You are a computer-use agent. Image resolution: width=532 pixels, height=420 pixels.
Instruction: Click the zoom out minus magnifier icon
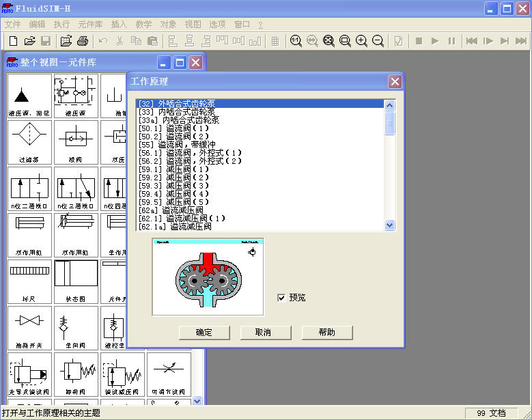pos(378,41)
